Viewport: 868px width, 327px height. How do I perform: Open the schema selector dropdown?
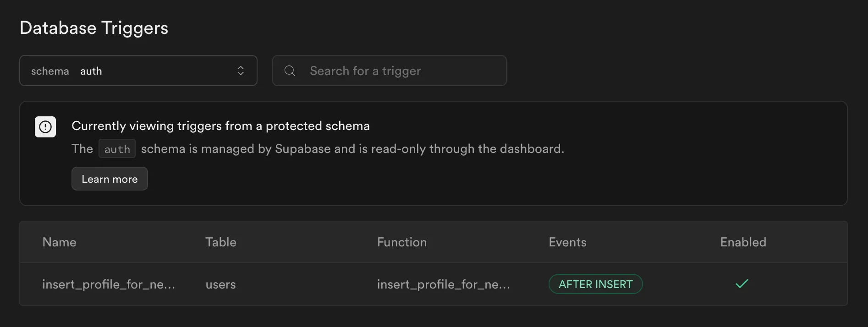pos(138,71)
